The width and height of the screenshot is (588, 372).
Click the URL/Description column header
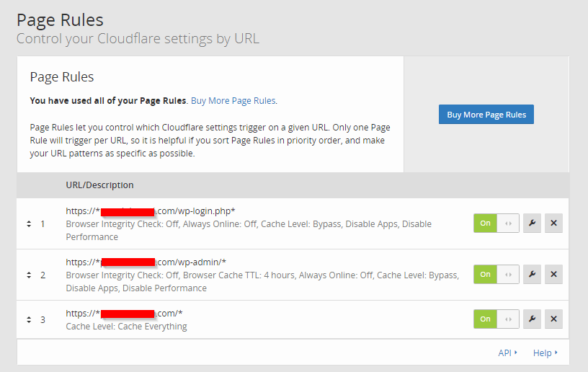99,185
